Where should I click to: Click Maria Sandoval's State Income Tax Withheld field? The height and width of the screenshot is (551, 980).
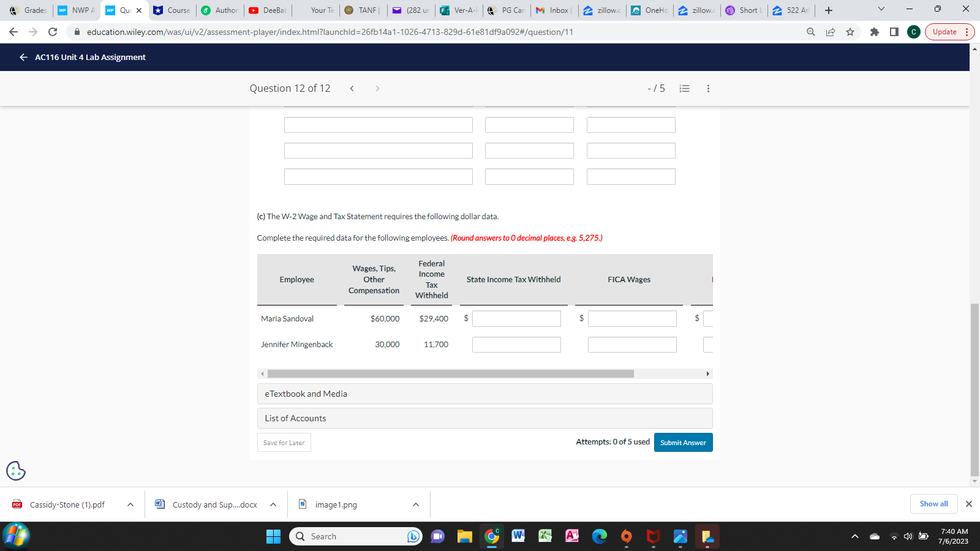pos(516,318)
